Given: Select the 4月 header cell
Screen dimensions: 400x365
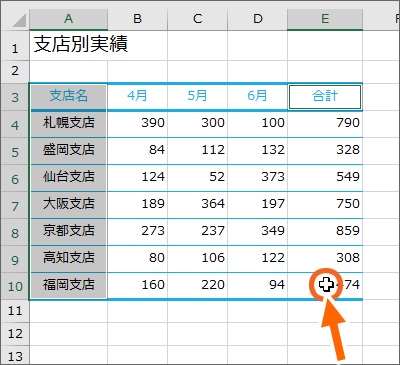Looking at the screenshot, I should point(137,97).
